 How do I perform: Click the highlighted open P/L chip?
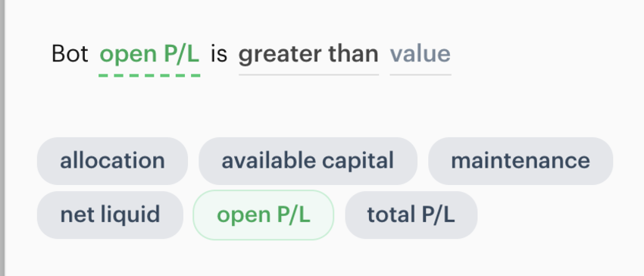pos(263,215)
